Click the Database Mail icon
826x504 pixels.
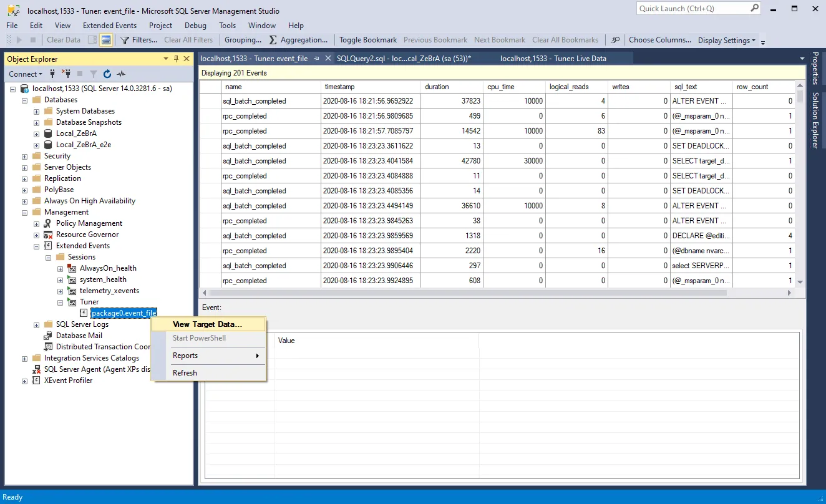tap(49, 336)
